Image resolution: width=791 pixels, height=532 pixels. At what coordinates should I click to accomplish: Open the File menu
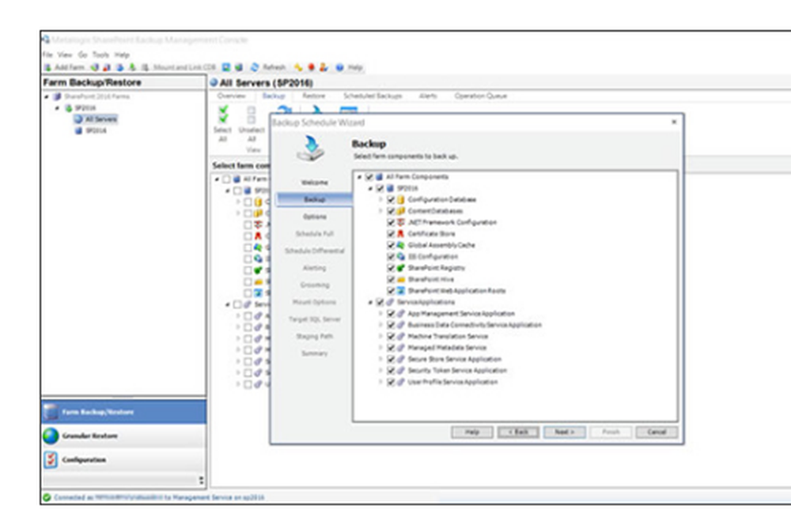pos(47,55)
